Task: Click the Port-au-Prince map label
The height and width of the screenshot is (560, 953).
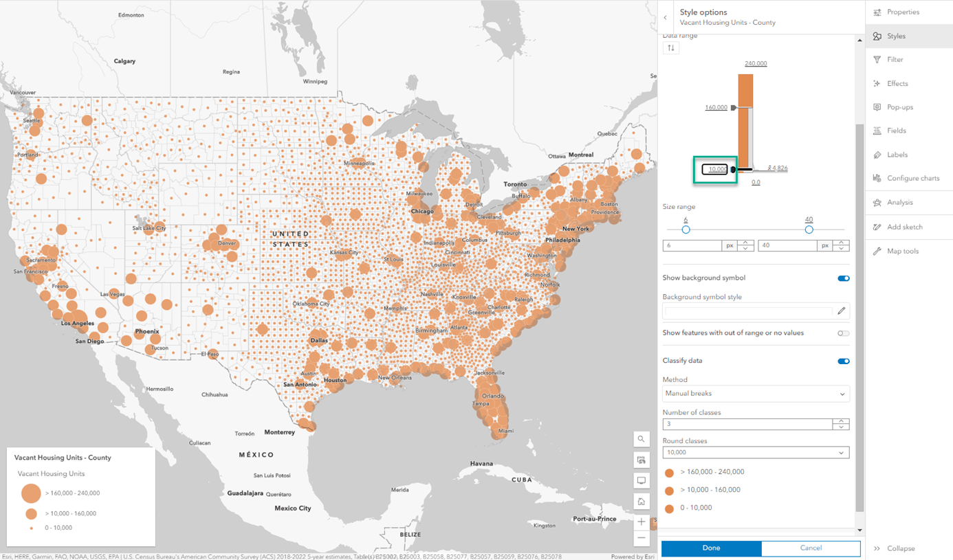Action: pyautogui.click(x=595, y=519)
